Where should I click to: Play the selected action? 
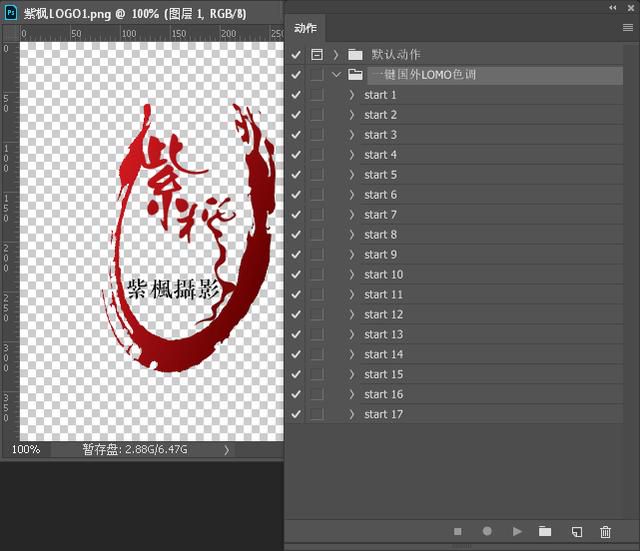pos(517,531)
